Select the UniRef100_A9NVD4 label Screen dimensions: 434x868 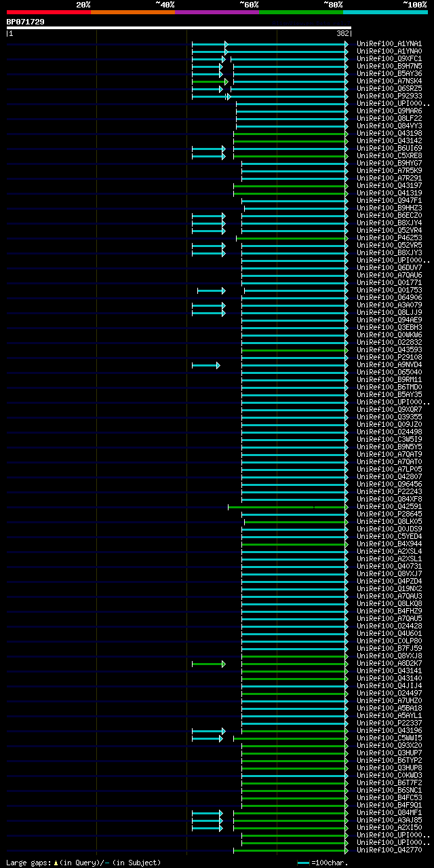[389, 364]
